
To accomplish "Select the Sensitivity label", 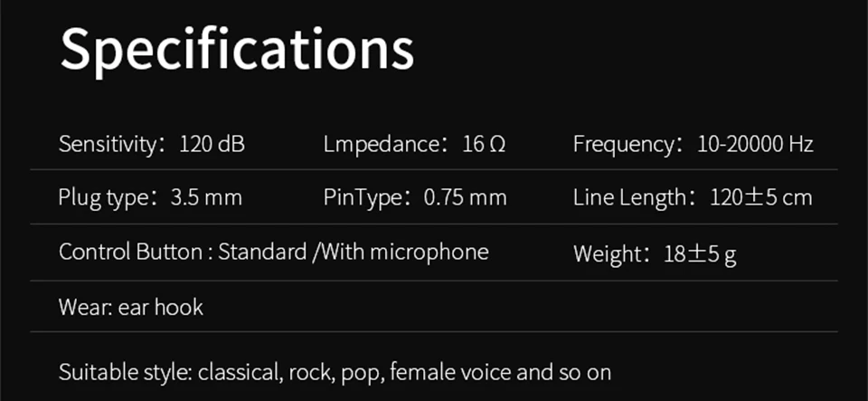I will [107, 144].
